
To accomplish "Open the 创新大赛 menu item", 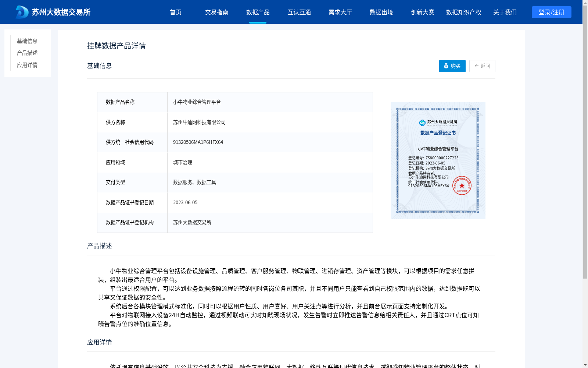I will click(423, 12).
